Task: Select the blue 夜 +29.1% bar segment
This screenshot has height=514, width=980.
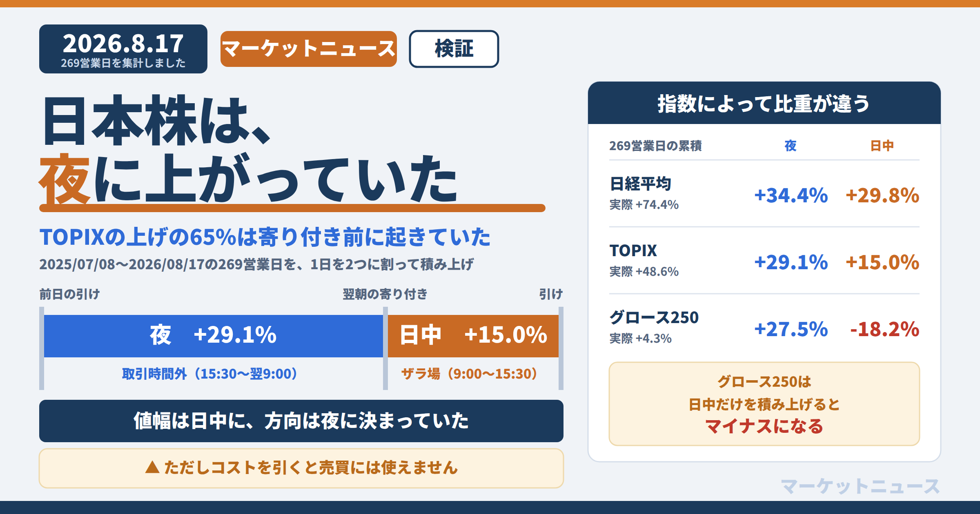Action: click(x=213, y=336)
